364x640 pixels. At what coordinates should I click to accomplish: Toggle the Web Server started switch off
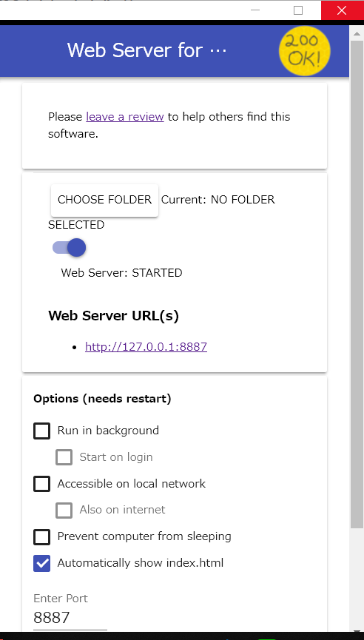pyautogui.click(x=70, y=248)
